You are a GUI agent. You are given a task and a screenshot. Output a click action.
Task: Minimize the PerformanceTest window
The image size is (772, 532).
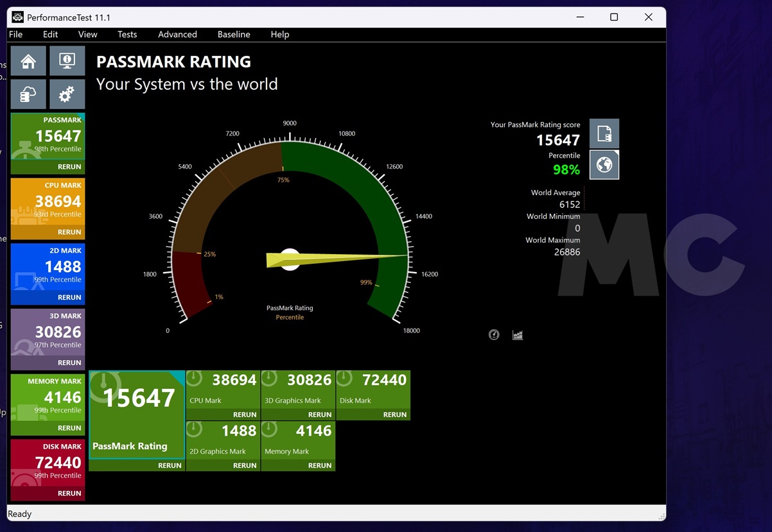[x=579, y=17]
